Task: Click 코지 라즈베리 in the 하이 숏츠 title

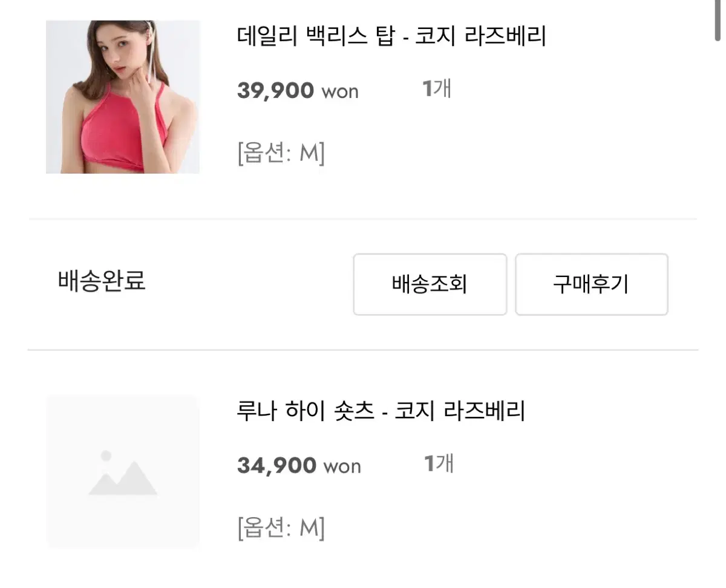Action: pyautogui.click(x=459, y=411)
